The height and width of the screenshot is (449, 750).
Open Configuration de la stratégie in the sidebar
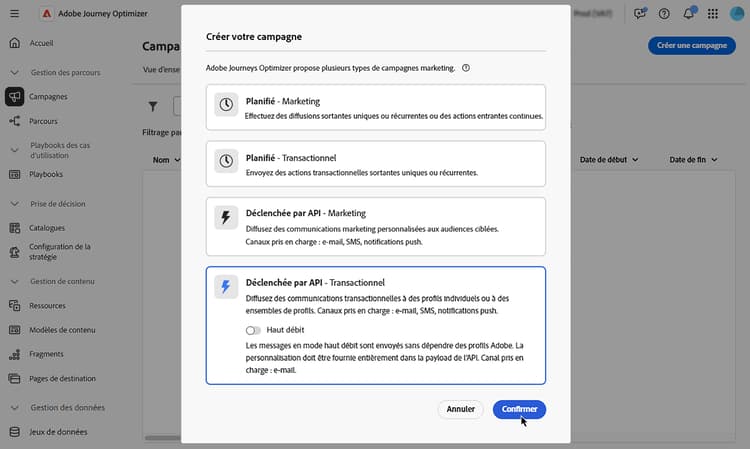pyautogui.click(x=60, y=252)
